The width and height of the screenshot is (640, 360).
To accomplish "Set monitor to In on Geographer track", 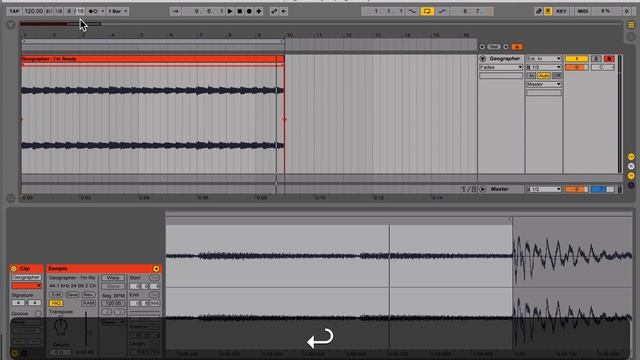I will [531, 76].
